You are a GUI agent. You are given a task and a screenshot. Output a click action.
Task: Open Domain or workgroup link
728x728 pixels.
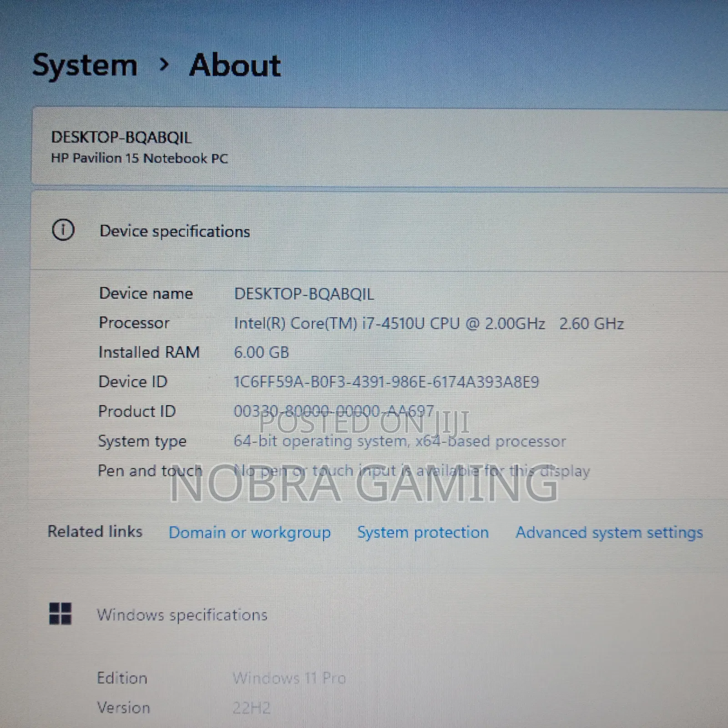tap(249, 532)
